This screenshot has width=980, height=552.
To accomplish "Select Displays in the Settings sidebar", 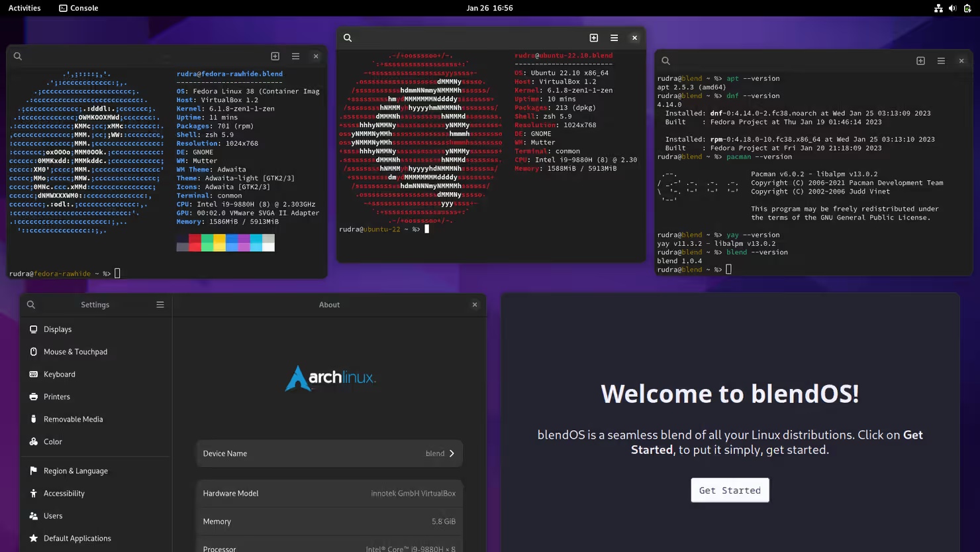I will point(58,329).
